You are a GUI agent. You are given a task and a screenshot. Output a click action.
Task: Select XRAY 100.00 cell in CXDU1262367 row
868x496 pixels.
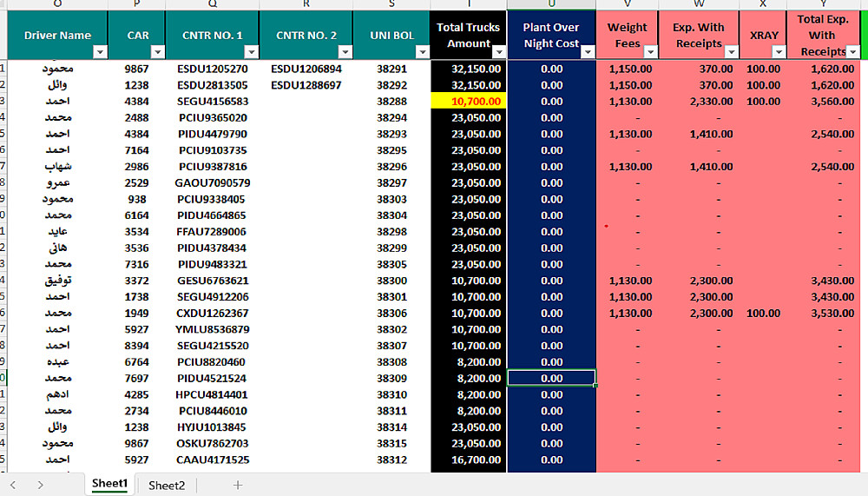[763, 313]
